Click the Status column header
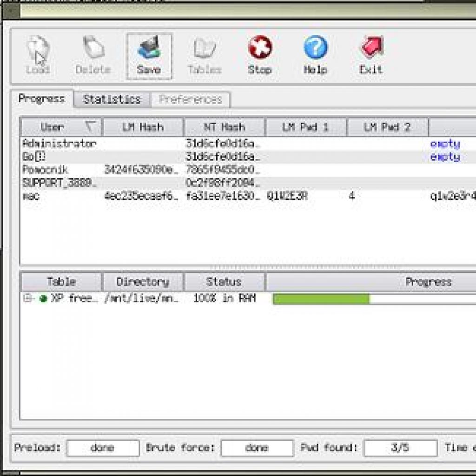Viewport: 476px width, 476px height. click(x=224, y=282)
